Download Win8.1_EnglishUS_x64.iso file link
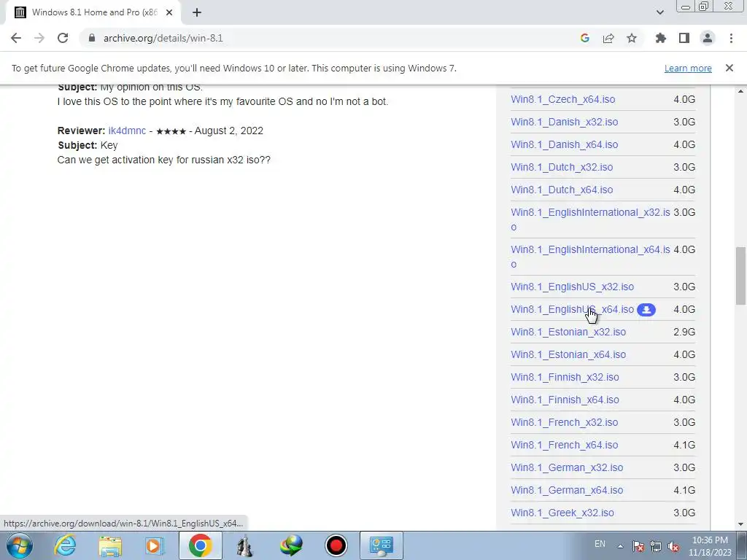The height and width of the screenshot is (560, 747). click(x=572, y=309)
